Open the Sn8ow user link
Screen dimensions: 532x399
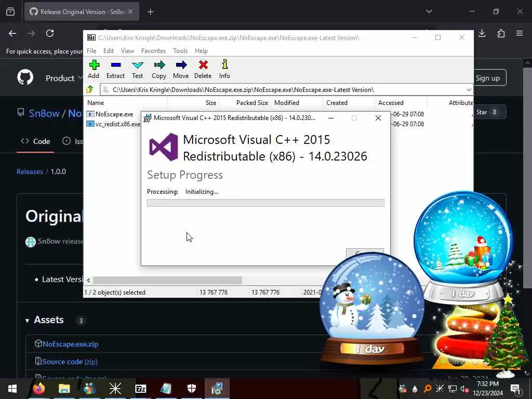click(44, 113)
